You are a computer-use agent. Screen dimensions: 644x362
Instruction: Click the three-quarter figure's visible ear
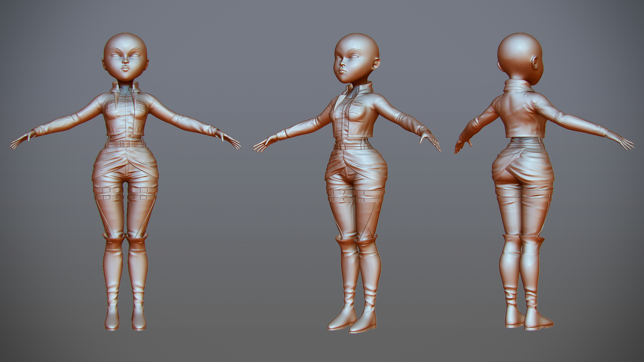(x=376, y=63)
